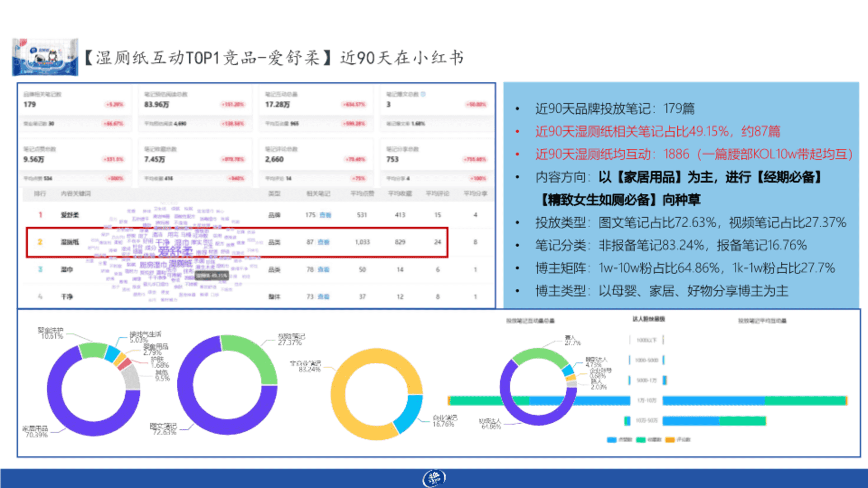This screenshot has width=868, height=488.
Task: Click the green 收藏数 legend marker
Action: [x=641, y=440]
